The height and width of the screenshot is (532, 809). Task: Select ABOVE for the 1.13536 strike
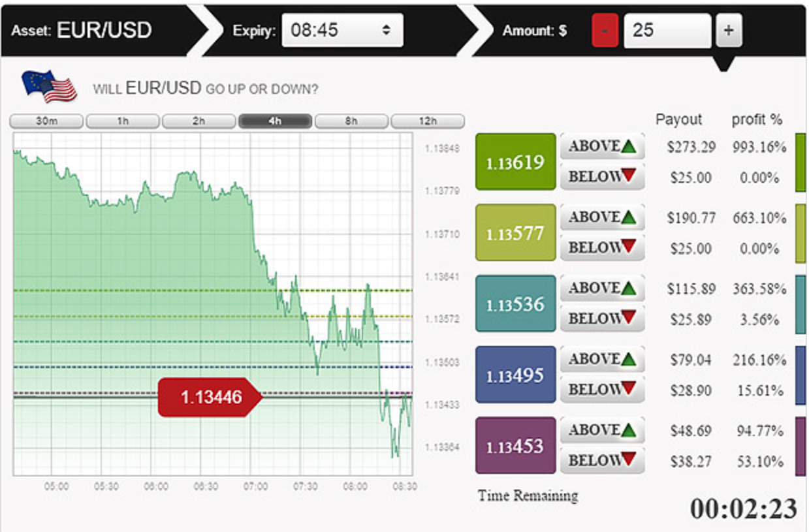(x=601, y=287)
